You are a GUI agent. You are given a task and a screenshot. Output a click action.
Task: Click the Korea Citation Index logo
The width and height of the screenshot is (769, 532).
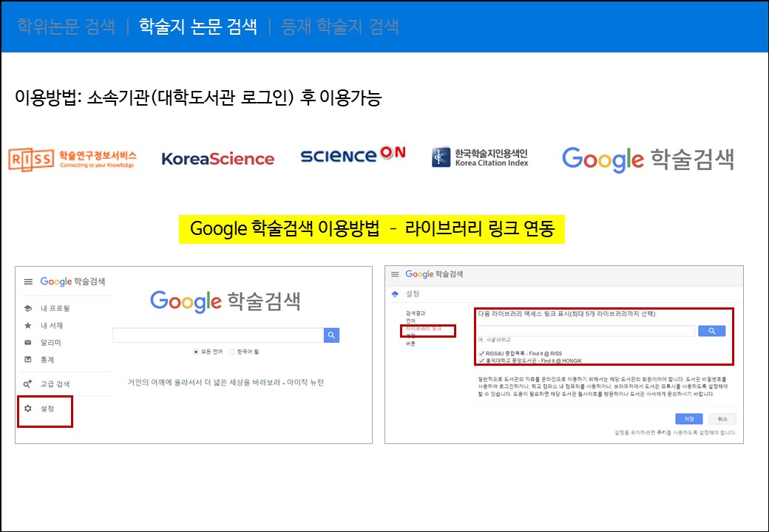(480, 157)
